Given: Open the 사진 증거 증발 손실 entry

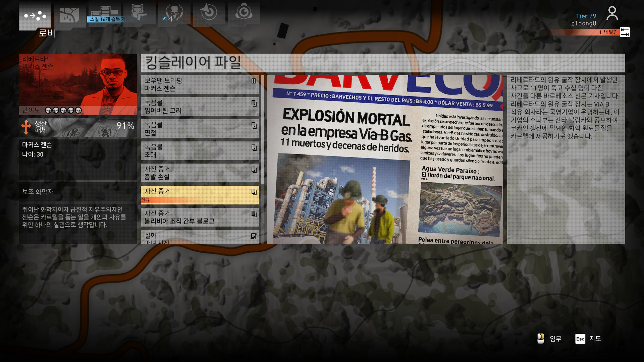Looking at the screenshot, I should coord(200,173).
